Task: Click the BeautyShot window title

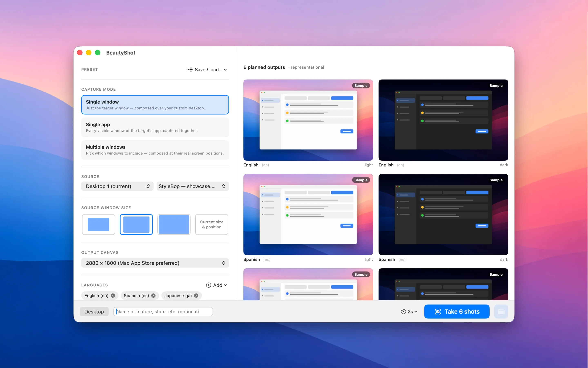Action: 121,53
